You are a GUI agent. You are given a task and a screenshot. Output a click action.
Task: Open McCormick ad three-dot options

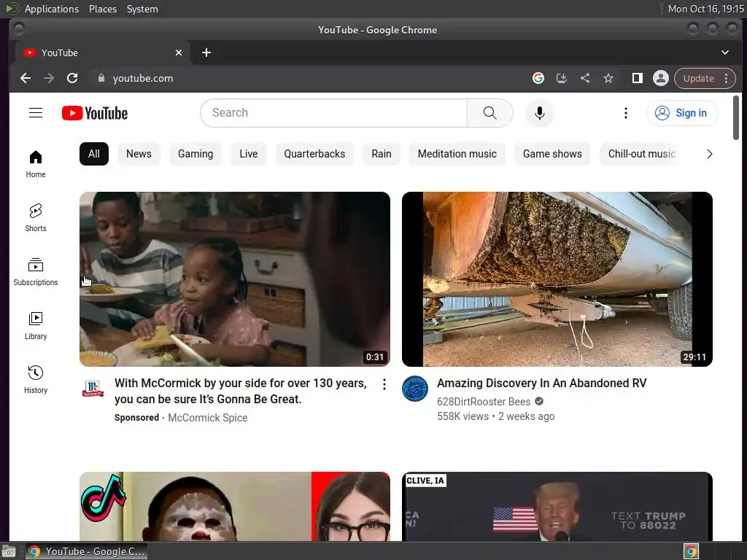[x=384, y=384]
